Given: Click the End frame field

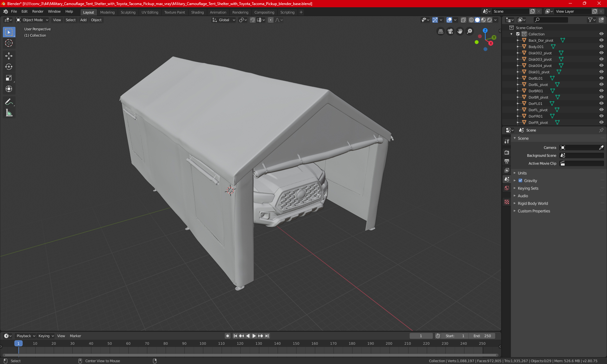Looking at the screenshot, I should (482, 336).
